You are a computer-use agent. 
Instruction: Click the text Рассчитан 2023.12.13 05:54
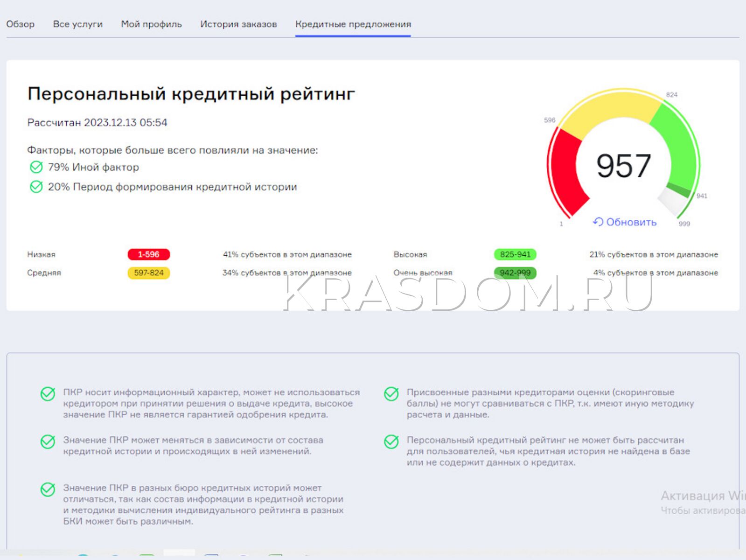pos(97,122)
